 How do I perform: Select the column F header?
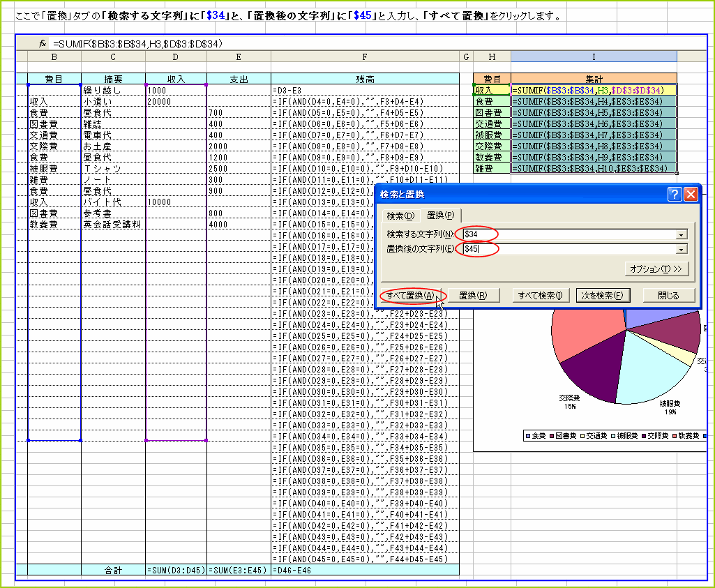[x=365, y=56]
